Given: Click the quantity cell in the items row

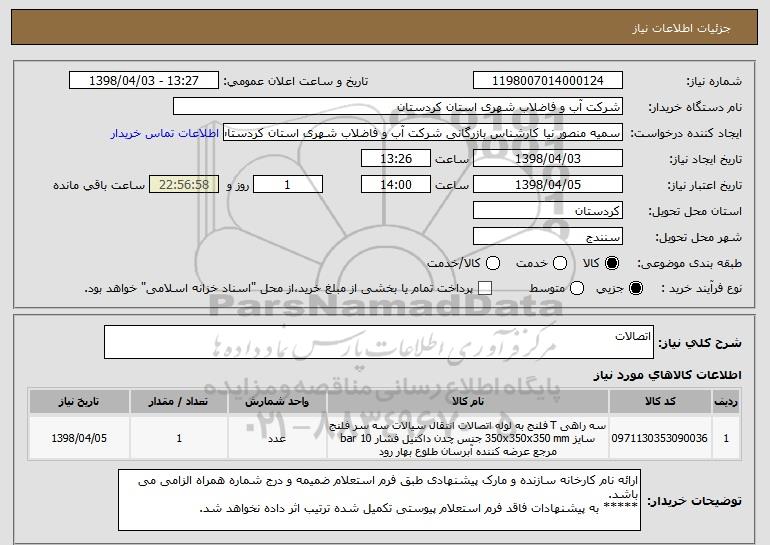Looking at the screenshot, I should pos(179,438).
